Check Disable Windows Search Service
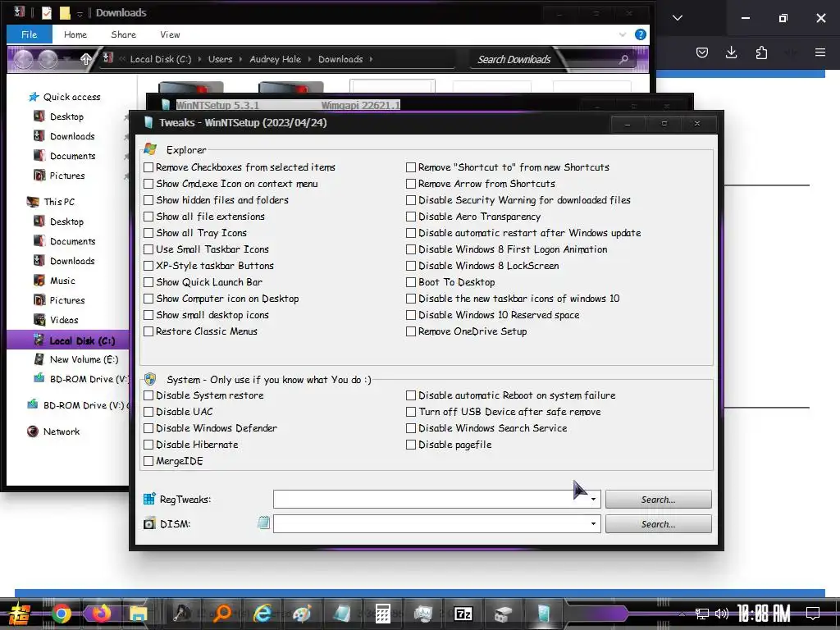The image size is (840, 630). point(411,428)
